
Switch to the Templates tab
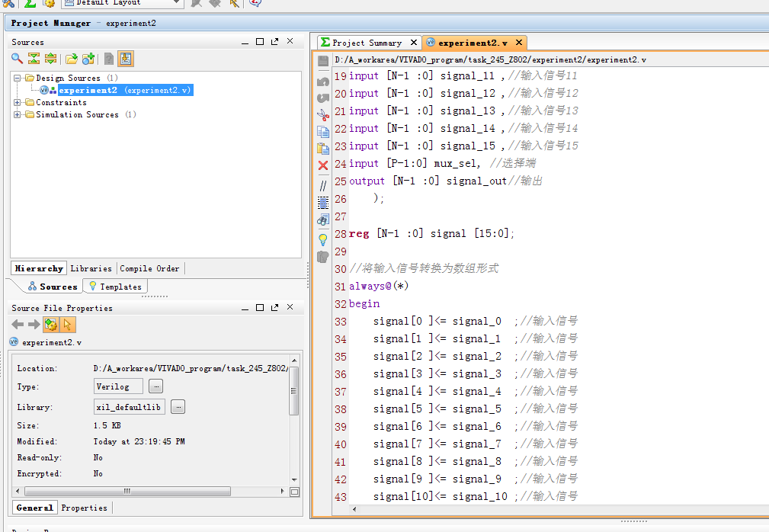pos(116,287)
